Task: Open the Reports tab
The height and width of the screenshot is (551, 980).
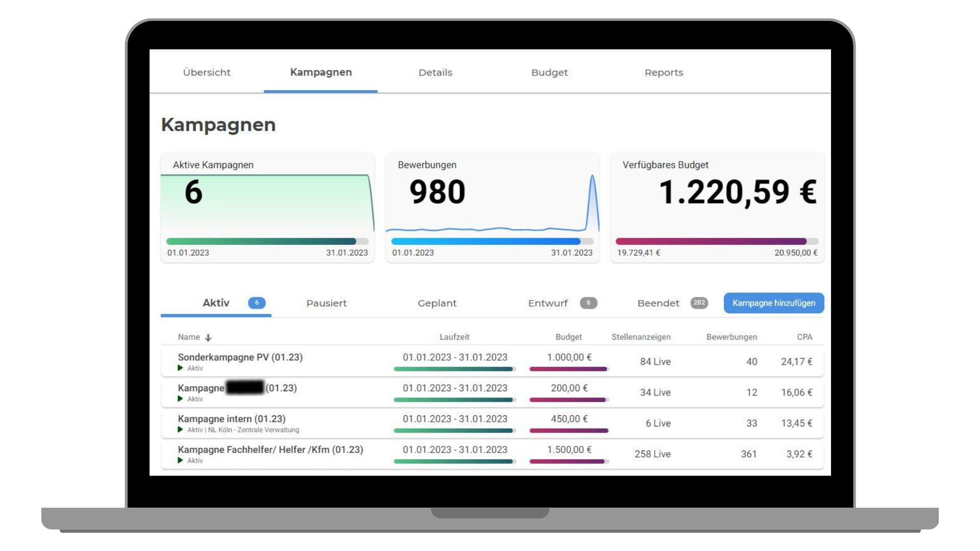Action: click(664, 72)
